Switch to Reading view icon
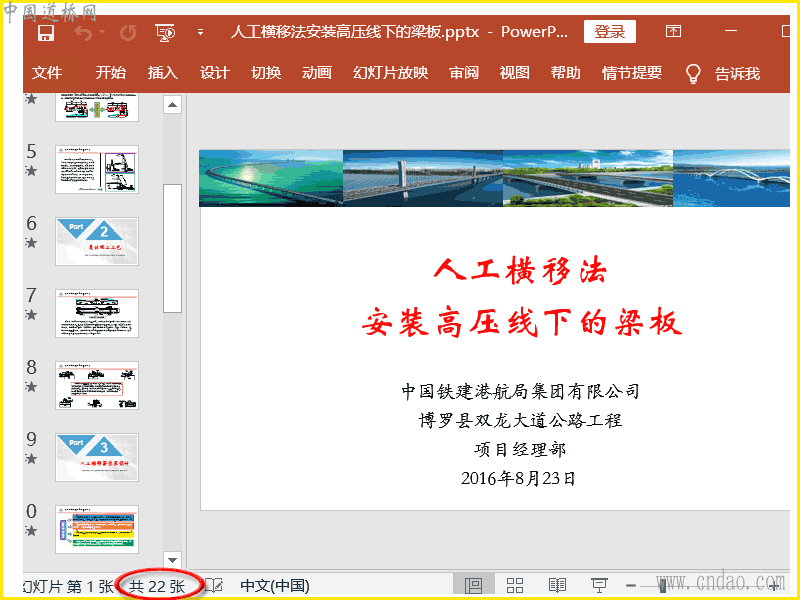 pyautogui.click(x=557, y=585)
